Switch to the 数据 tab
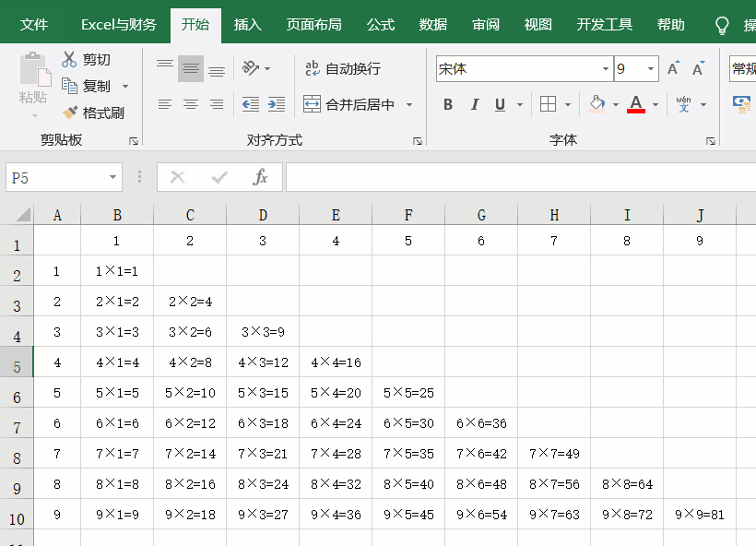 (x=433, y=25)
